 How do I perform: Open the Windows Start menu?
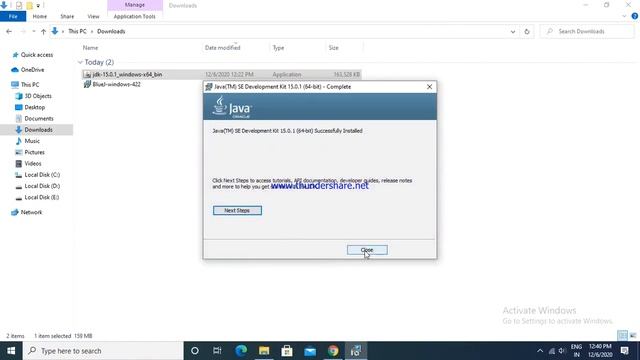coord(11,351)
